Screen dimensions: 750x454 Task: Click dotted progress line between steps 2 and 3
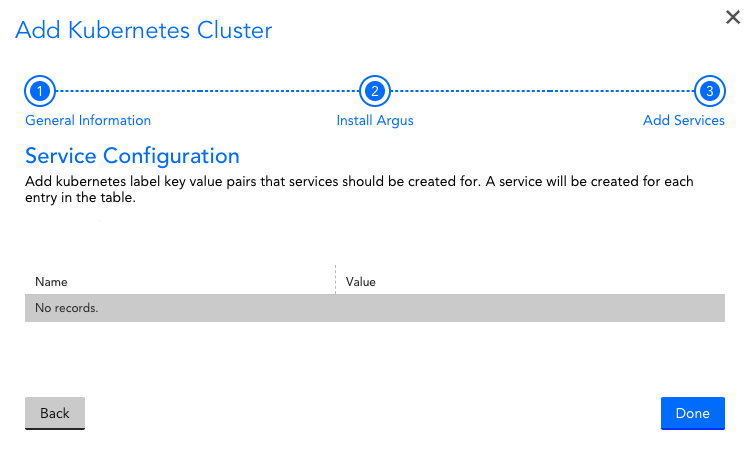[x=542, y=91]
